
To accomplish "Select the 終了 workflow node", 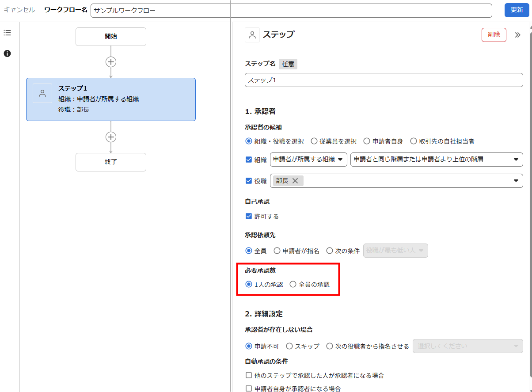I will [111, 162].
